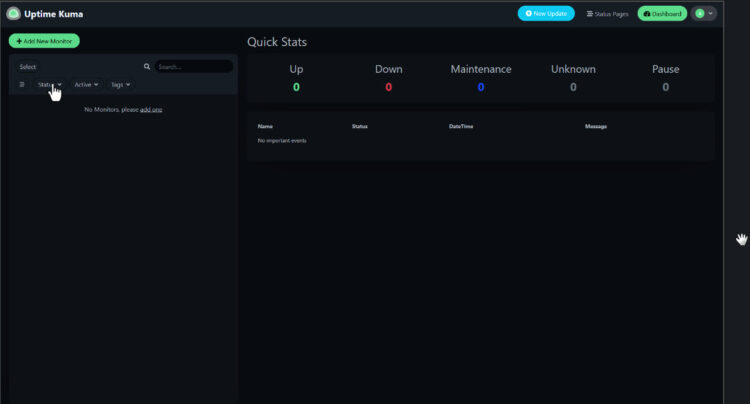Expand the Status filter dropdown
Screen dimensions: 750x404
(x=50, y=85)
